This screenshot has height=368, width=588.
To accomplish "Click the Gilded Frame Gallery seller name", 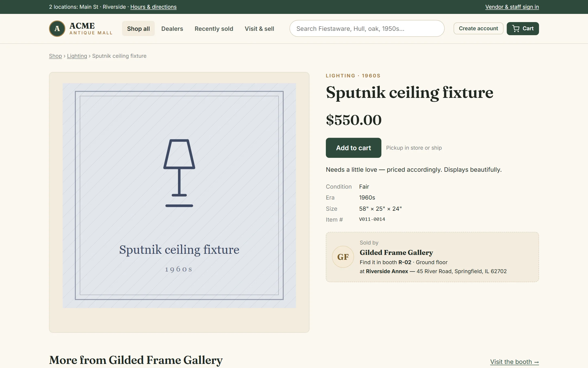I will (x=396, y=252).
